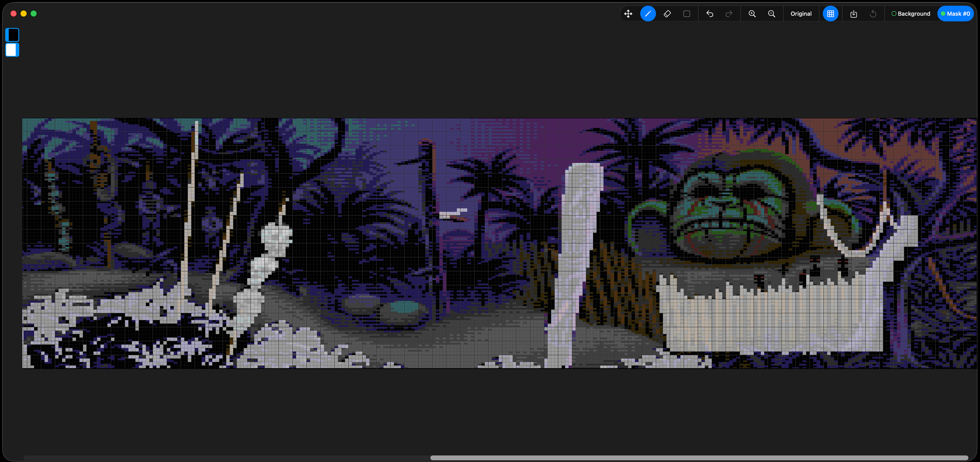Click the reset rotate-arrow icon
This screenshot has height=462, width=980.
pyautogui.click(x=873, y=14)
